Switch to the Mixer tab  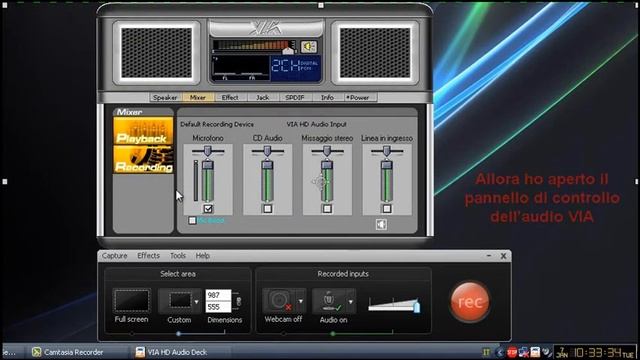point(198,98)
